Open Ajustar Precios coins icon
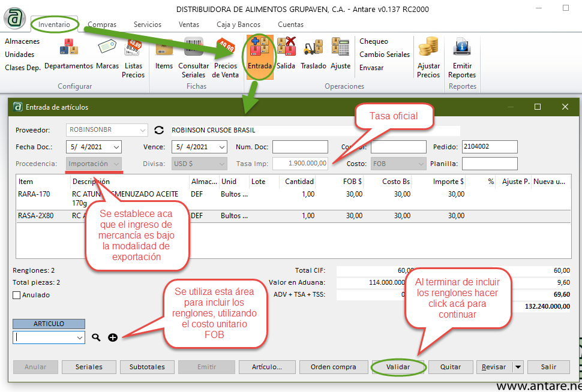Viewport: 582px width, 392px height. (428, 47)
